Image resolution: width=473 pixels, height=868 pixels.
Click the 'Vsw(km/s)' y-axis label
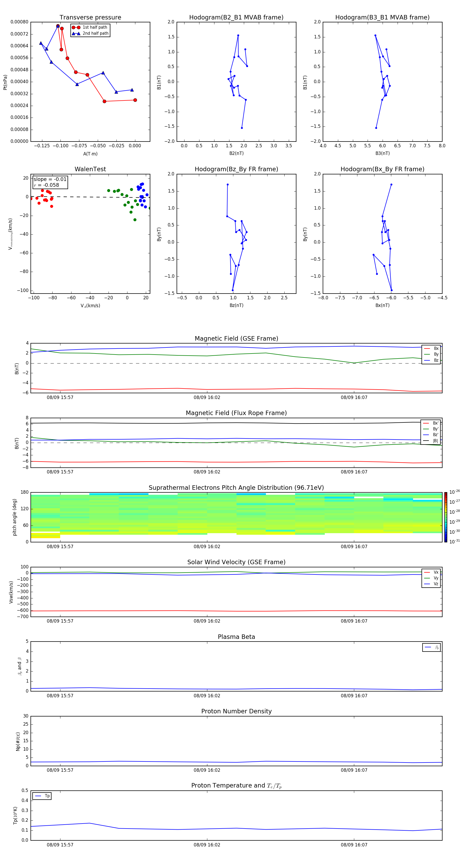pyautogui.click(x=11, y=592)
